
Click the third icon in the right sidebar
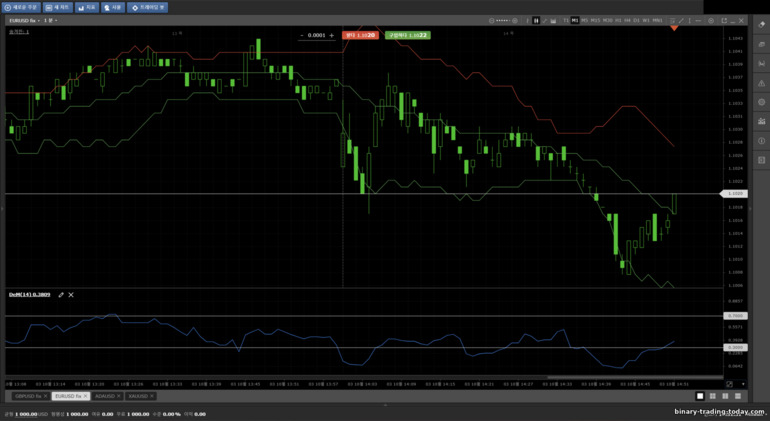coord(762,63)
